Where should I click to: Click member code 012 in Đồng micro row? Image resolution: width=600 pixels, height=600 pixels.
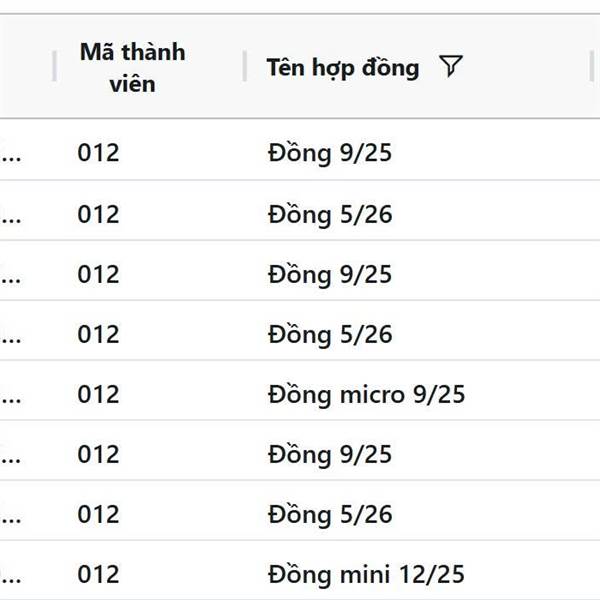tap(98, 394)
